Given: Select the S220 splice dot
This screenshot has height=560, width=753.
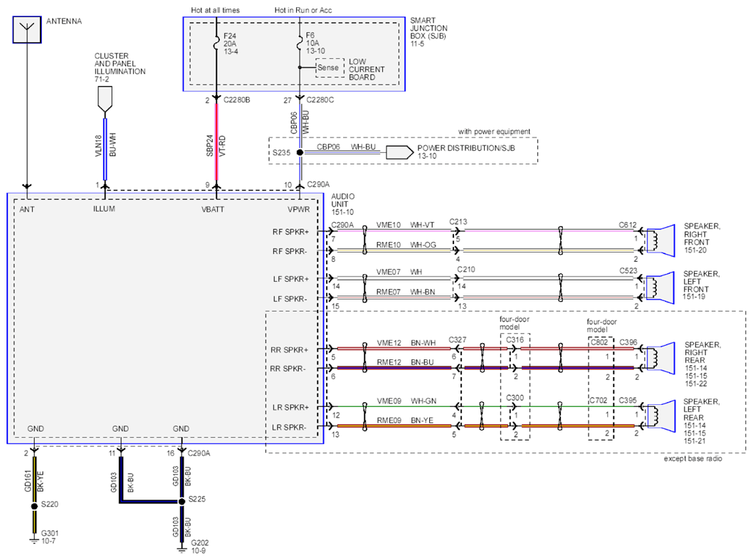Looking at the screenshot, I should [x=34, y=506].
